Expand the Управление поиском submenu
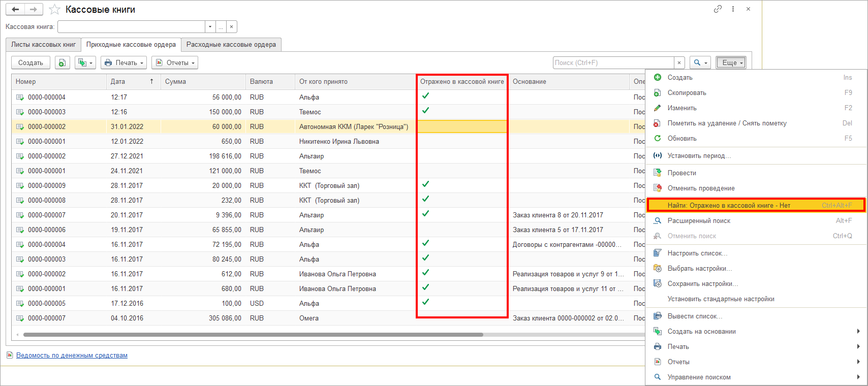The image size is (868, 386). tap(756, 377)
